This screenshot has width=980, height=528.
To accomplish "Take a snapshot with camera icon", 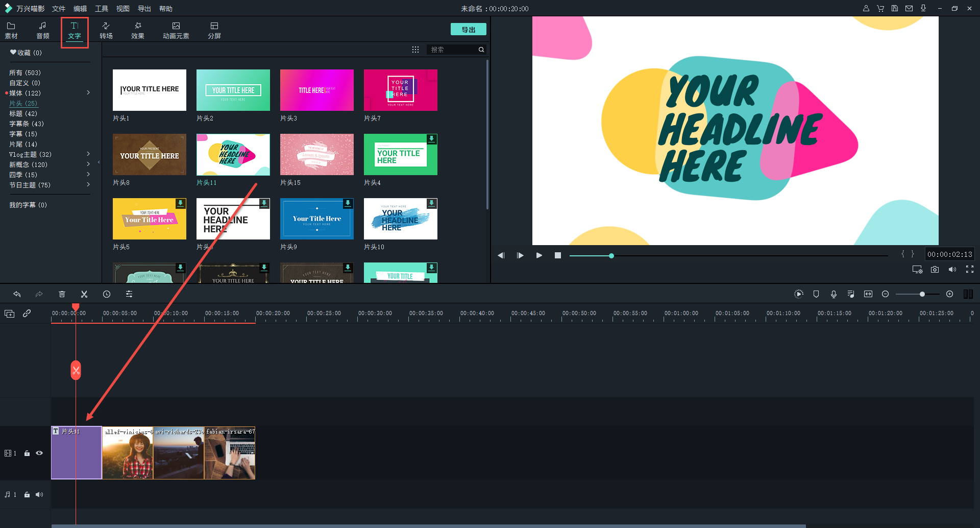I will (x=935, y=270).
